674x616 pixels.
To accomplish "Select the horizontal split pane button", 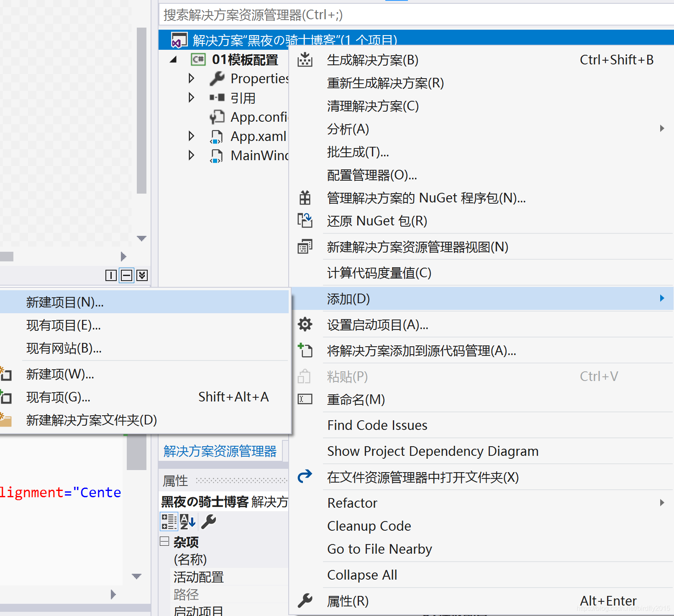I will coord(126,275).
